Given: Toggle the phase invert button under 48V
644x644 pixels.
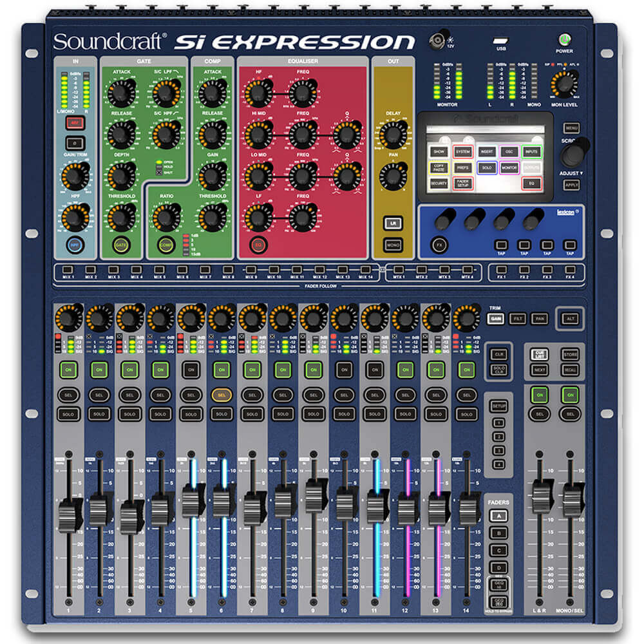Looking at the screenshot, I should tap(75, 144).
